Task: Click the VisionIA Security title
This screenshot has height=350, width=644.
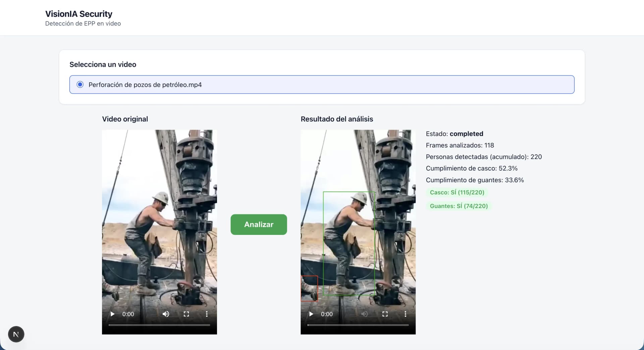Action: 79,14
